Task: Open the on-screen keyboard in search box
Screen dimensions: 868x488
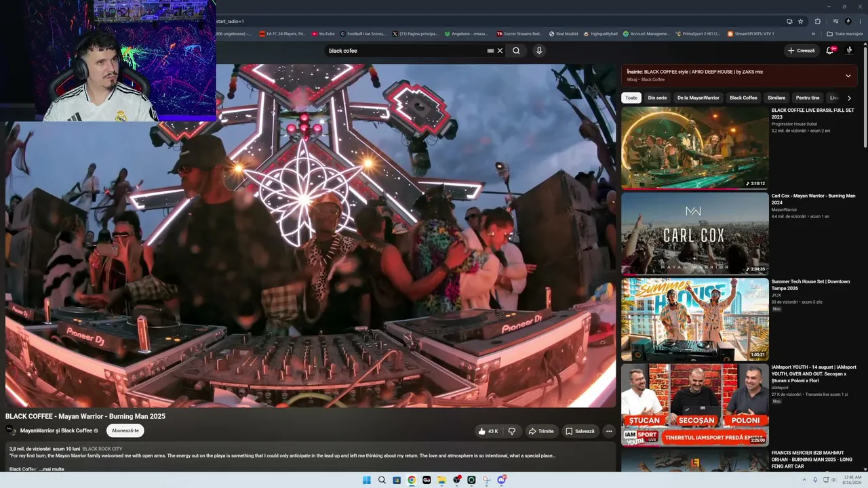Action: click(490, 51)
